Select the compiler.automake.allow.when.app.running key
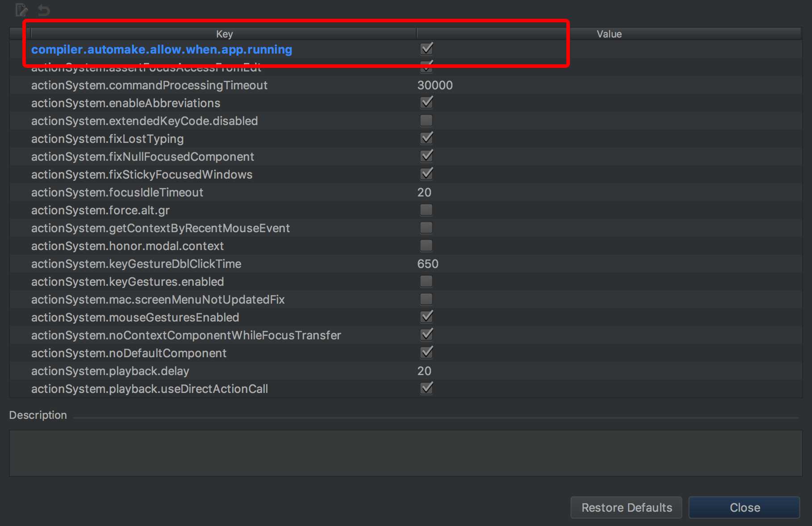Image resolution: width=812 pixels, height=526 pixels. pos(162,49)
